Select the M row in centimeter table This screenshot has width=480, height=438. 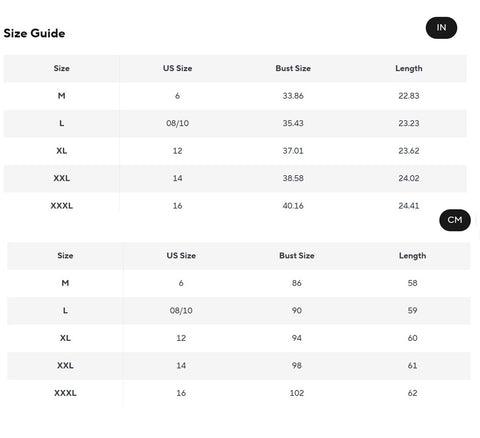pyautogui.click(x=239, y=283)
